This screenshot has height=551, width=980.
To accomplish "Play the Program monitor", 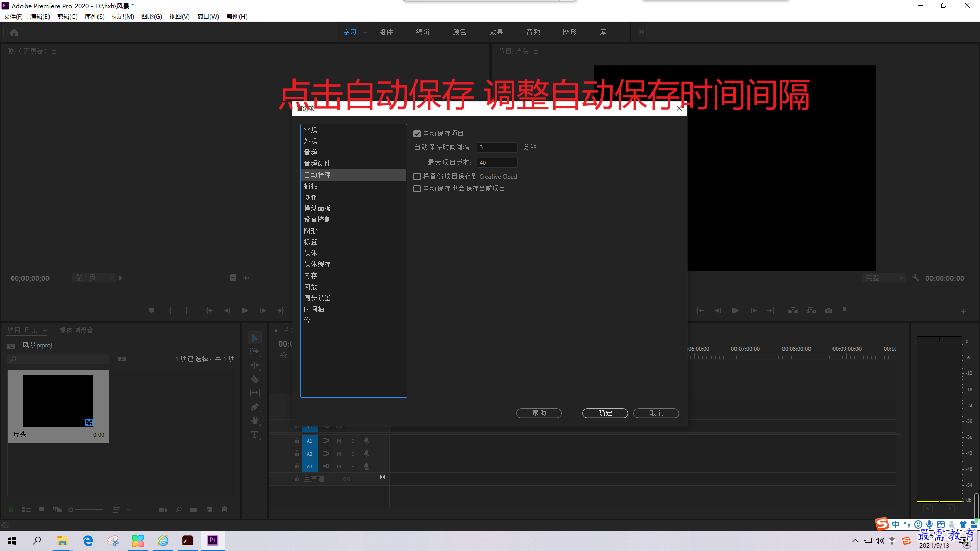I will [x=735, y=311].
